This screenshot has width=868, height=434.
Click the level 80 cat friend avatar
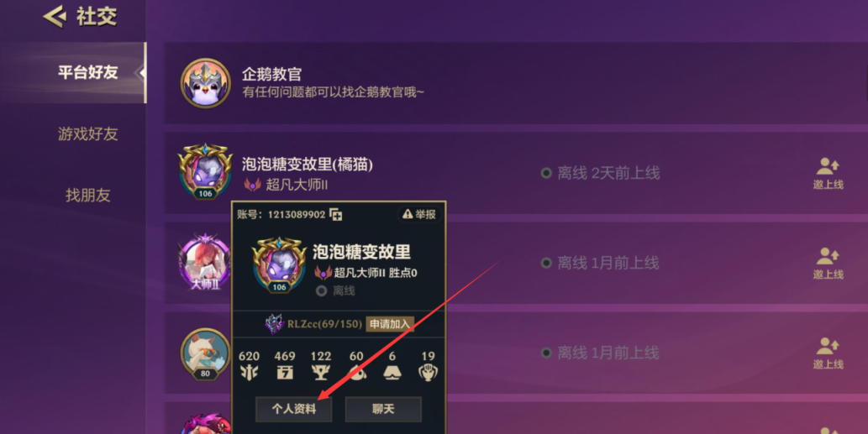click(205, 354)
